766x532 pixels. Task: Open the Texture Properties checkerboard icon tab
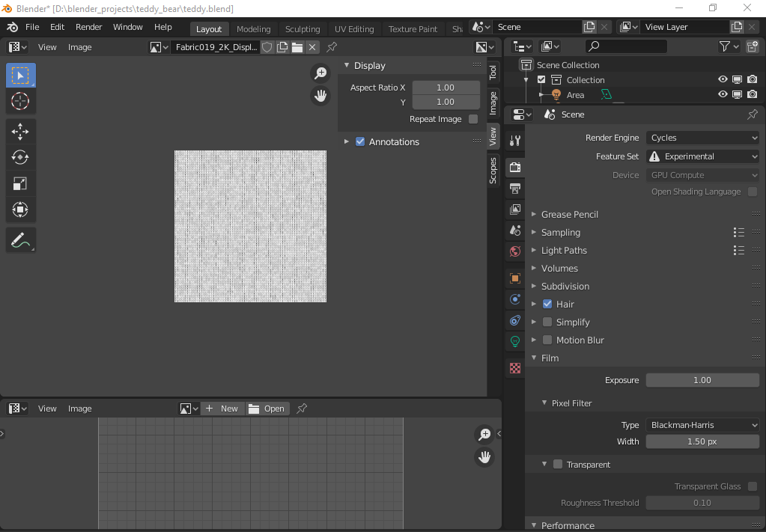pyautogui.click(x=514, y=368)
